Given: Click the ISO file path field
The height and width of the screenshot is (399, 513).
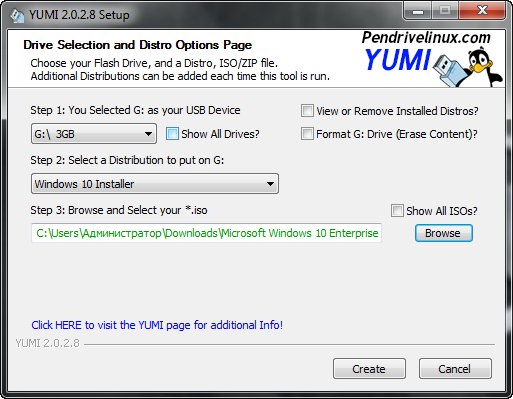Looking at the screenshot, I should 206,233.
